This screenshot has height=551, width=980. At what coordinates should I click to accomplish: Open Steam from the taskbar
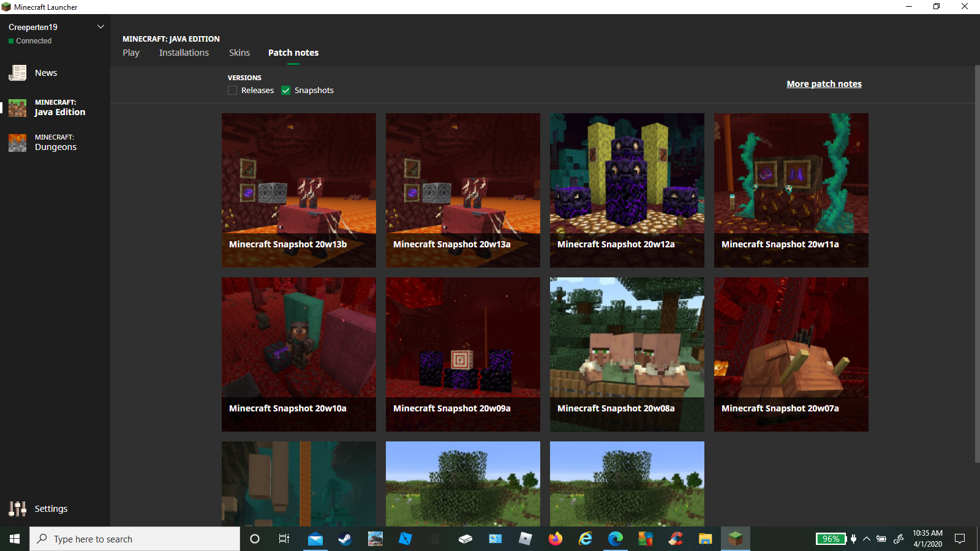345,539
